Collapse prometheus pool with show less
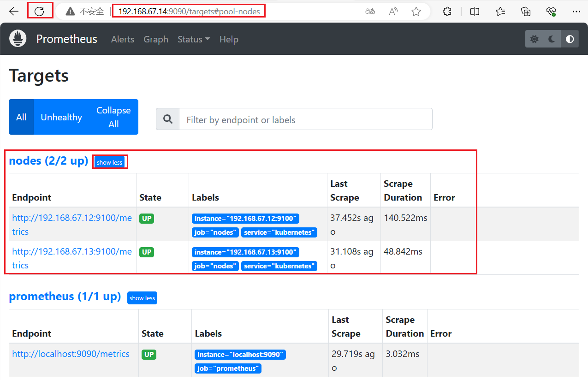The image size is (588, 380). 142,298
